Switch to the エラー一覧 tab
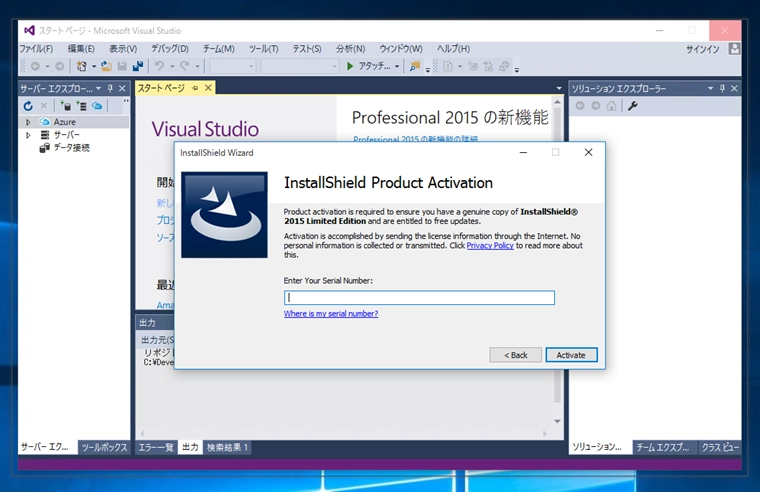 tap(156, 447)
